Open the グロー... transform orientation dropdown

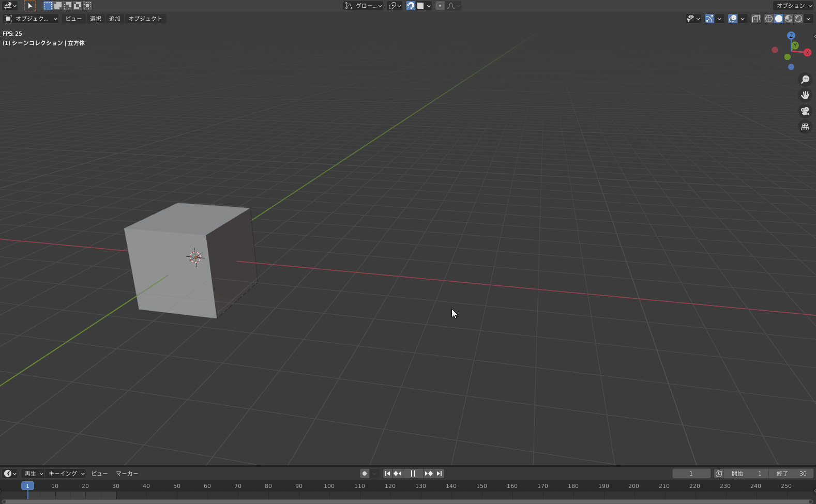click(x=364, y=6)
